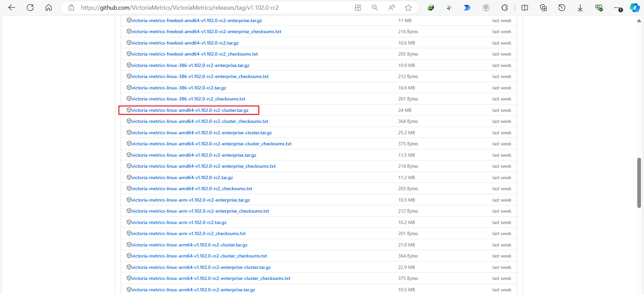Open browser History clock icon
The image size is (644, 294).
(x=562, y=8)
